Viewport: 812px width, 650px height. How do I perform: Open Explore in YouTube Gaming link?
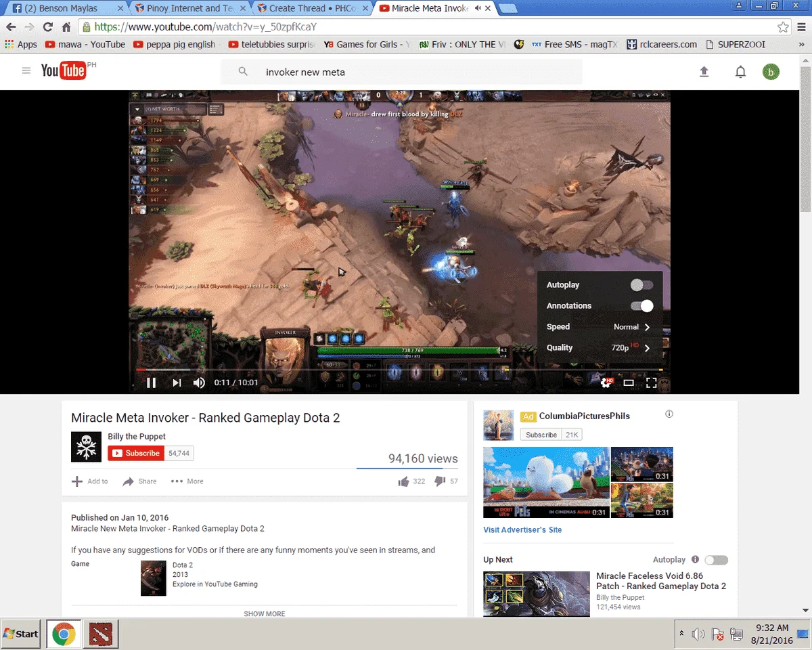[x=215, y=584]
